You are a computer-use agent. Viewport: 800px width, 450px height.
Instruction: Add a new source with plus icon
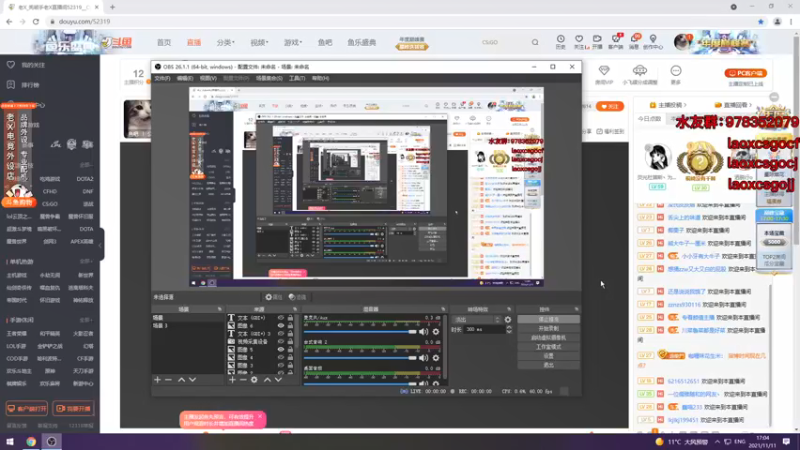[232, 380]
